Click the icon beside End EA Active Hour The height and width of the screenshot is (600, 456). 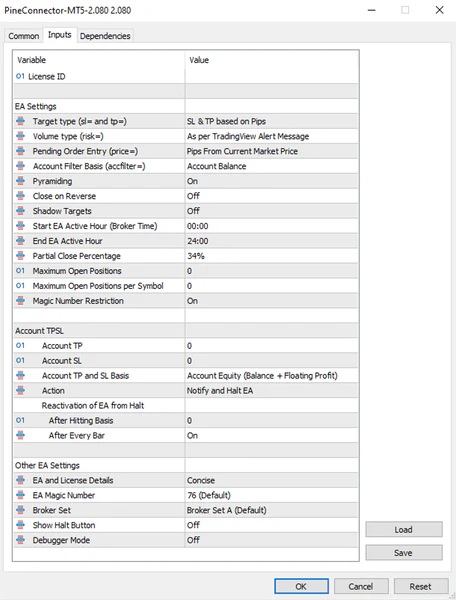tap(21, 241)
